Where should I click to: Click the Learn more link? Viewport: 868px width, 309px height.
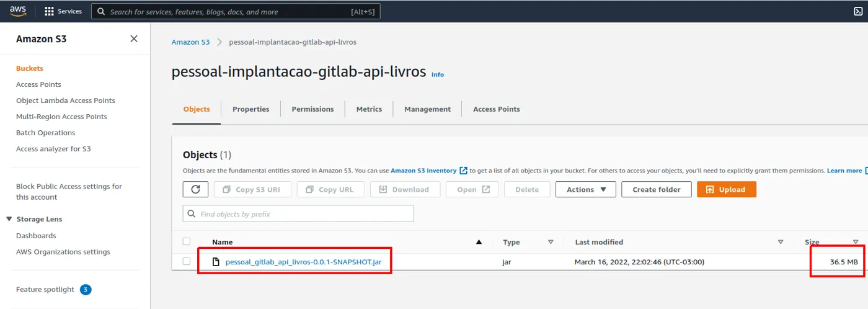point(844,171)
